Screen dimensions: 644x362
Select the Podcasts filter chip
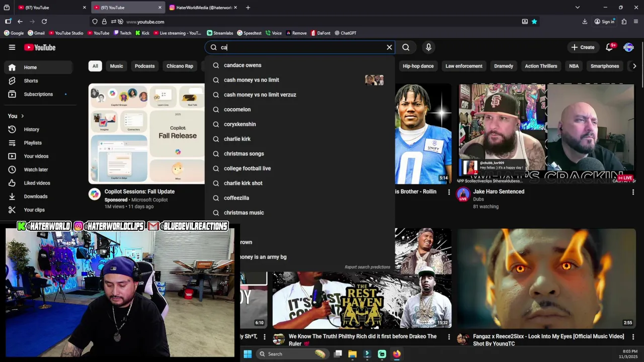coord(144,66)
